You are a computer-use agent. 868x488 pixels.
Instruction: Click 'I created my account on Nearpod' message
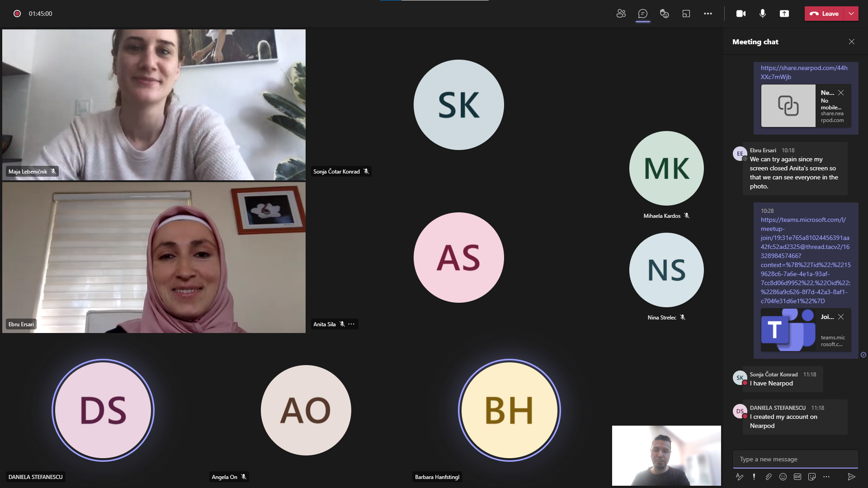click(783, 421)
